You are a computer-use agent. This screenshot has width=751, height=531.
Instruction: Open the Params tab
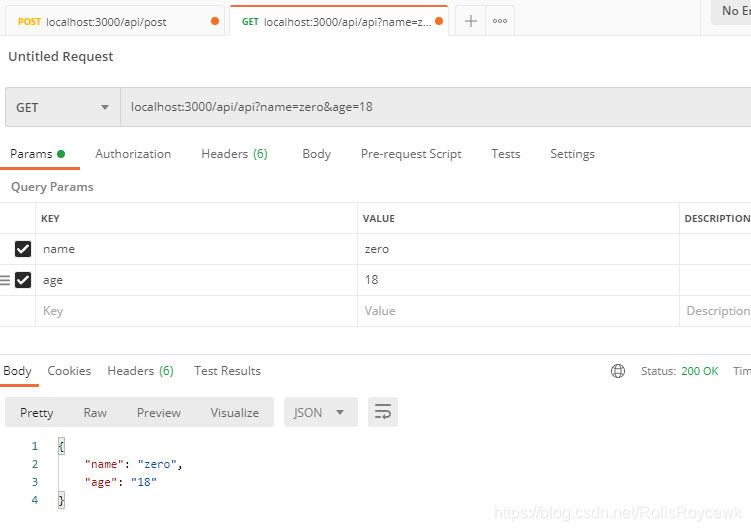(37, 154)
